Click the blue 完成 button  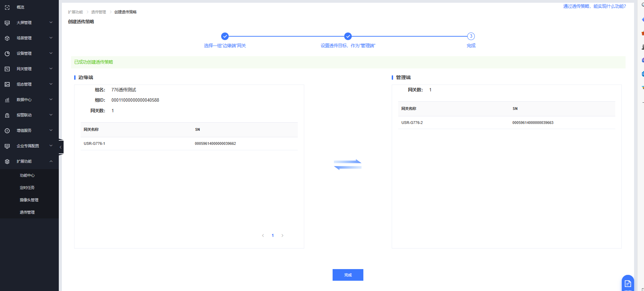(x=348, y=275)
